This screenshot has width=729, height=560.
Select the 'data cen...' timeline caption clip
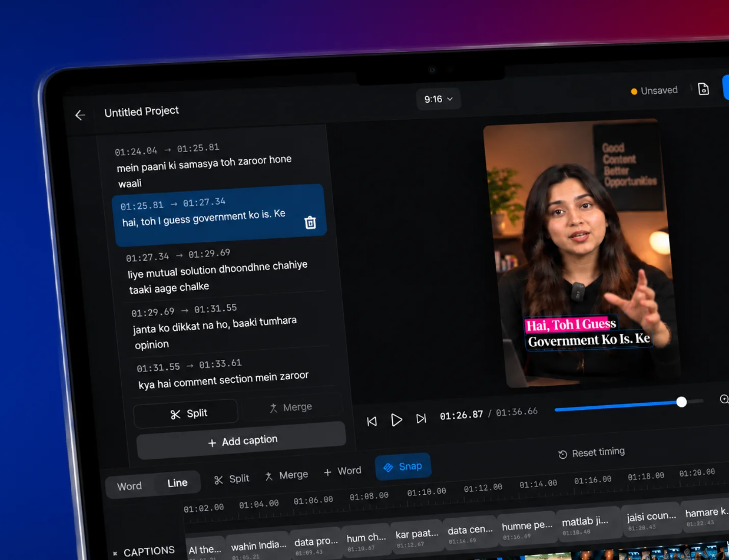click(x=470, y=532)
